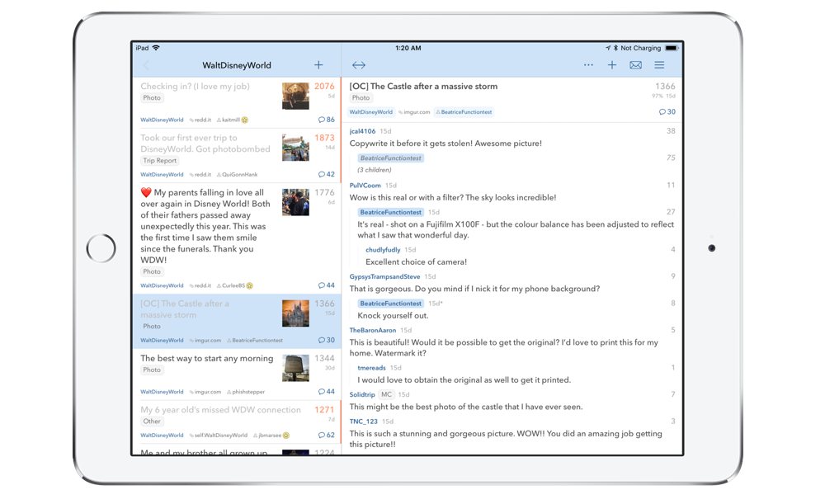This screenshot has height=504, width=825.
Task: Tap the back chevron in subreddit header
Action: coord(147,65)
